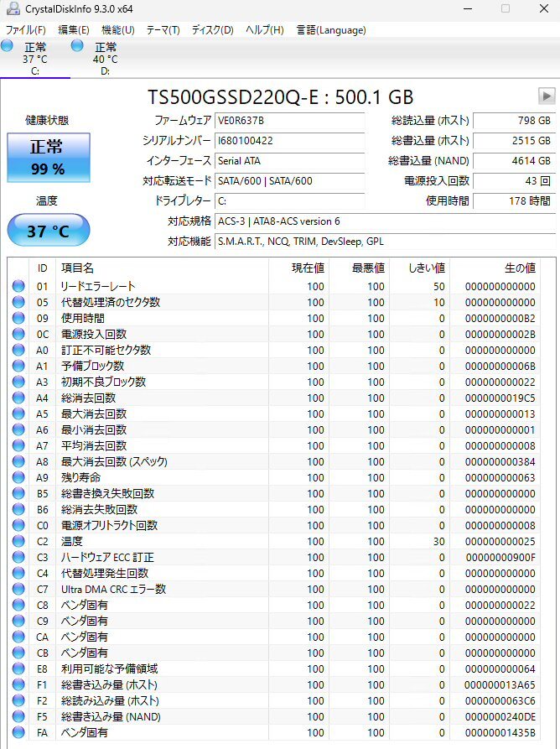Viewport: 560px width, 749px height.
Task: Click the next disk arrow button
Action: coord(546,96)
